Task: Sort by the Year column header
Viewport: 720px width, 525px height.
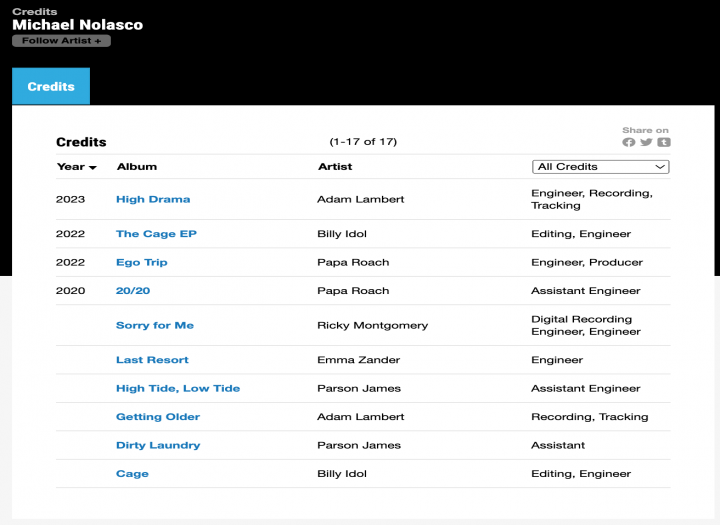Action: (x=76, y=167)
